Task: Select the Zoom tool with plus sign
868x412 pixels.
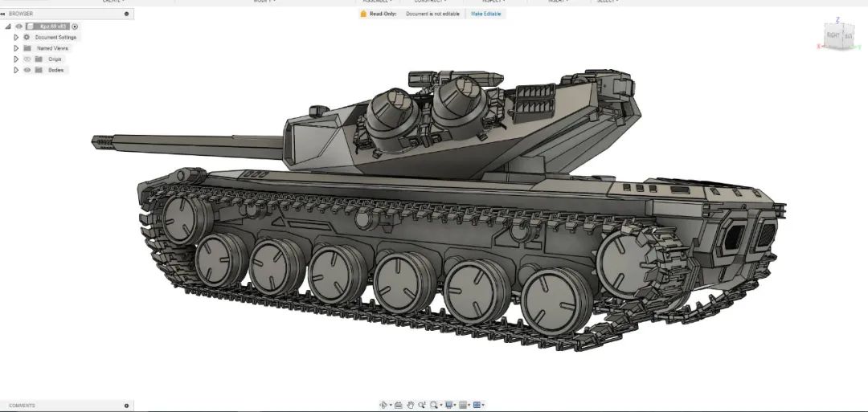Action: tap(423, 406)
